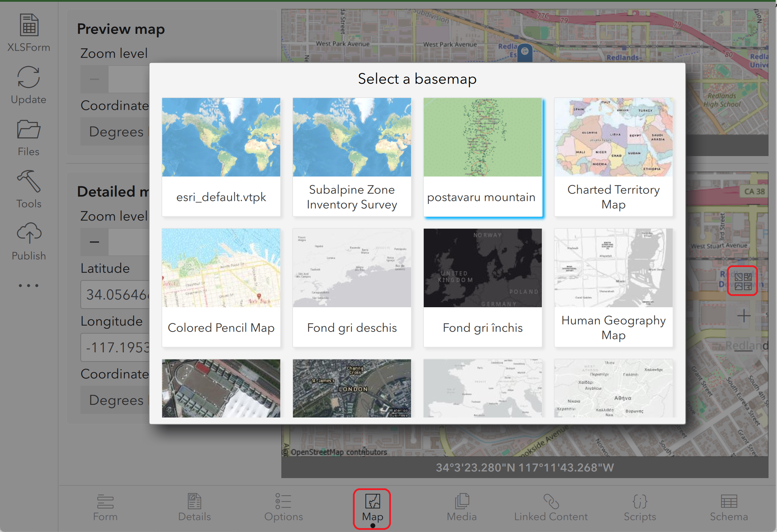Switch to the Details tab
777x532 pixels.
[194, 508]
